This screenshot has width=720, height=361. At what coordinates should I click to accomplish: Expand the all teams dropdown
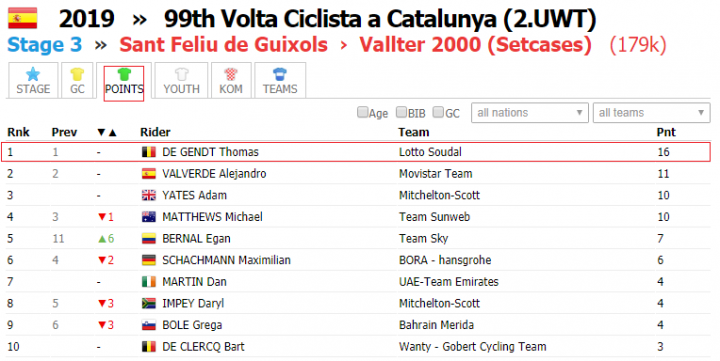(x=652, y=113)
